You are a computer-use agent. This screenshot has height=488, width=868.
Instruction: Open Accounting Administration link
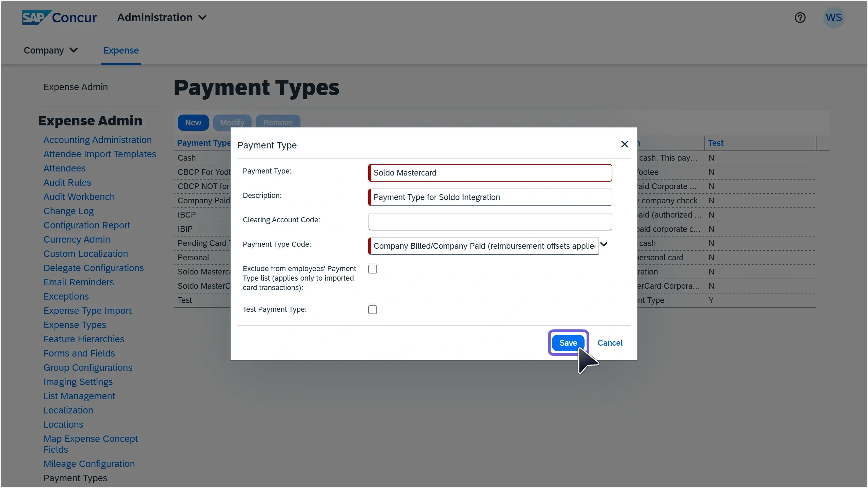[97, 140]
